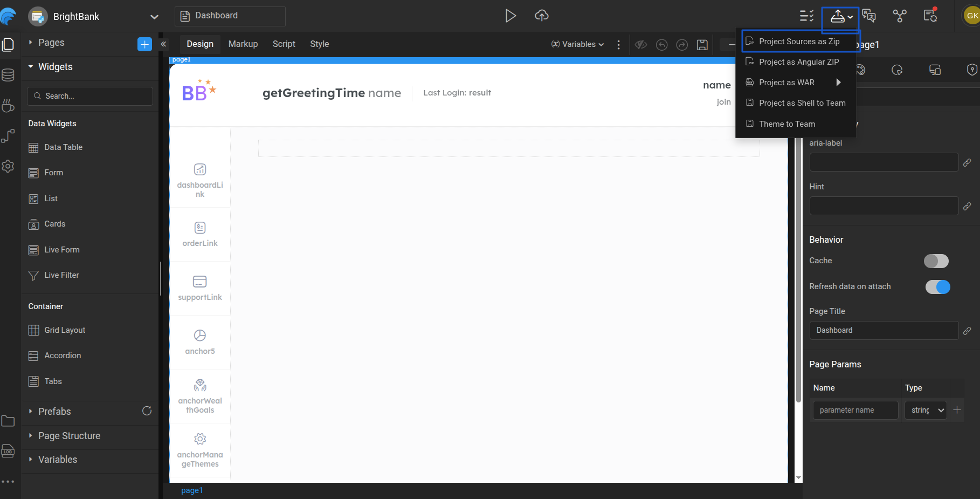Expand the Prefabs section

54,412
